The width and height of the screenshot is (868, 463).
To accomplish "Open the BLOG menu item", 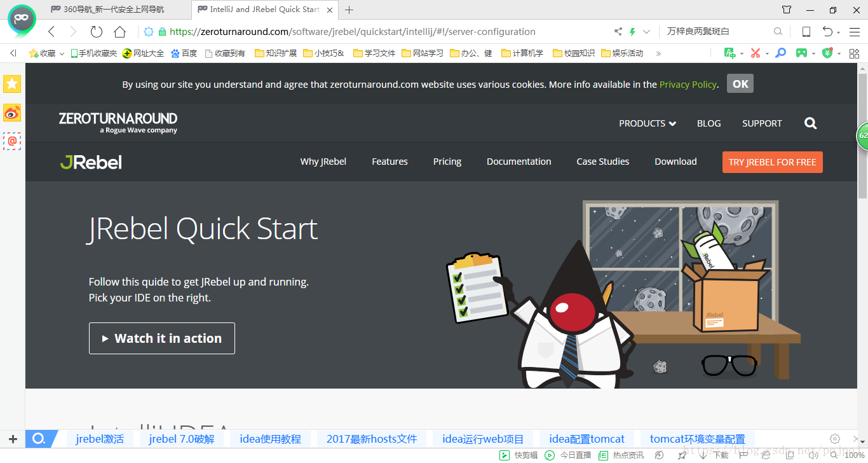I will [709, 123].
